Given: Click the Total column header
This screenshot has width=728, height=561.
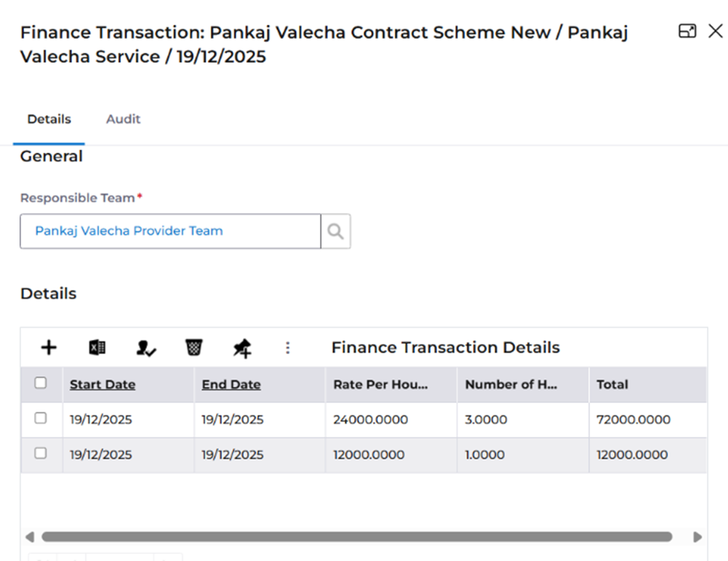Looking at the screenshot, I should pyautogui.click(x=612, y=384).
